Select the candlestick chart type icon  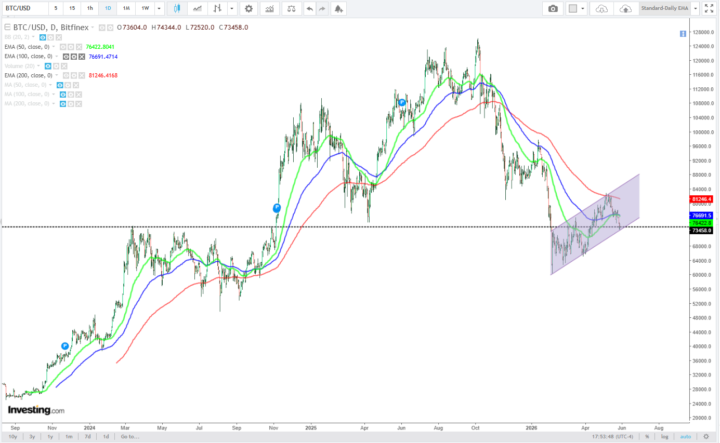coord(176,9)
